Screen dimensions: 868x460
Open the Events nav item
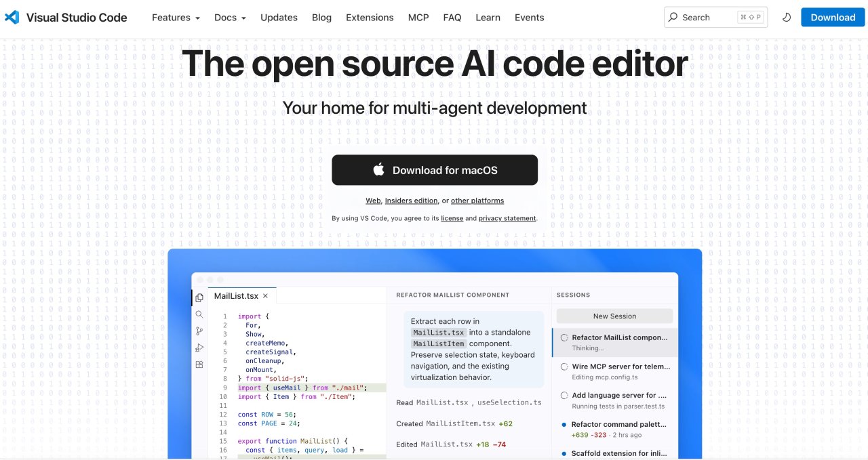(529, 18)
